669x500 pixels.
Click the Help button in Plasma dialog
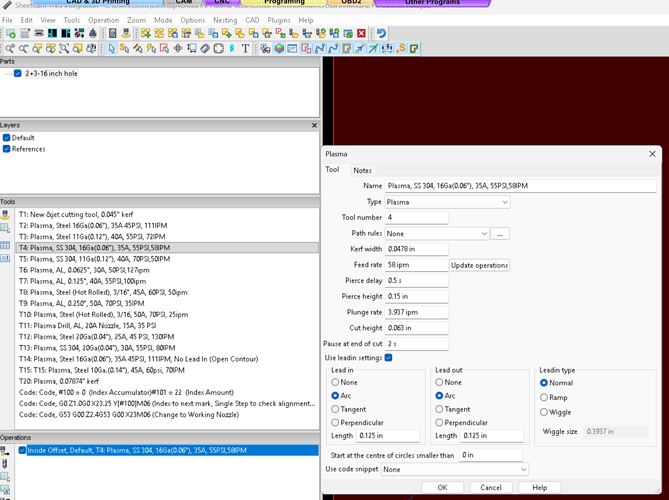539,487
